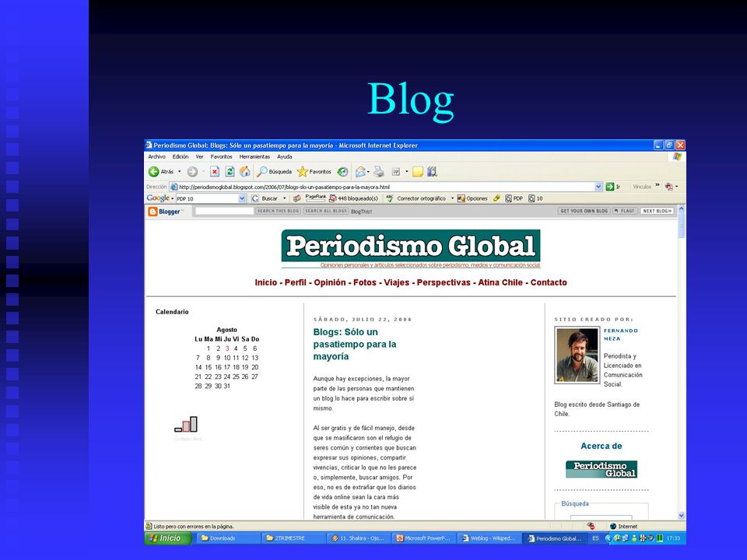This screenshot has width=747, height=560.
Task: Click the Blogger logo in the navbar
Action: tap(165, 212)
